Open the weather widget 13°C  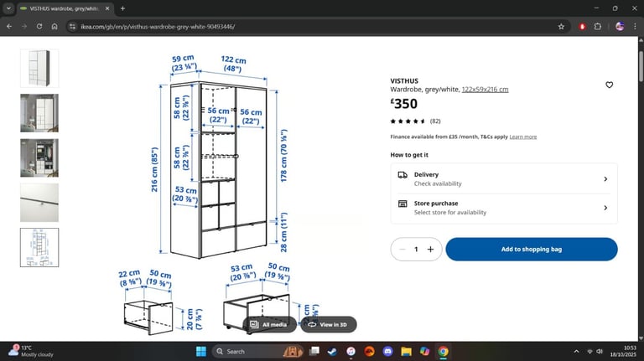31,351
